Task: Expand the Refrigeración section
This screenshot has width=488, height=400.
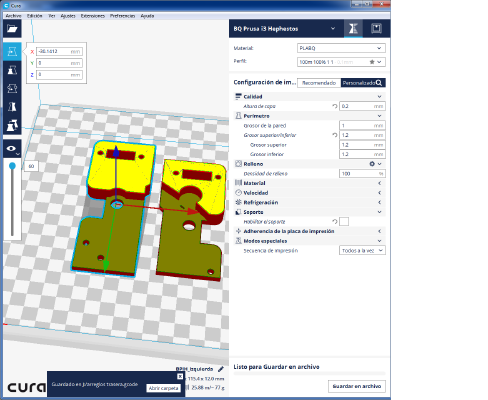Action: (379, 202)
